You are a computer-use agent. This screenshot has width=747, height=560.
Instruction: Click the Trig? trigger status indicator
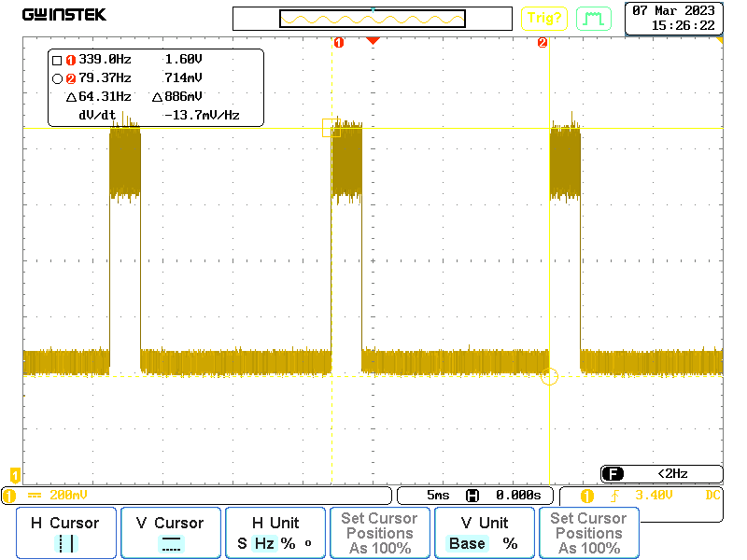coord(544,18)
